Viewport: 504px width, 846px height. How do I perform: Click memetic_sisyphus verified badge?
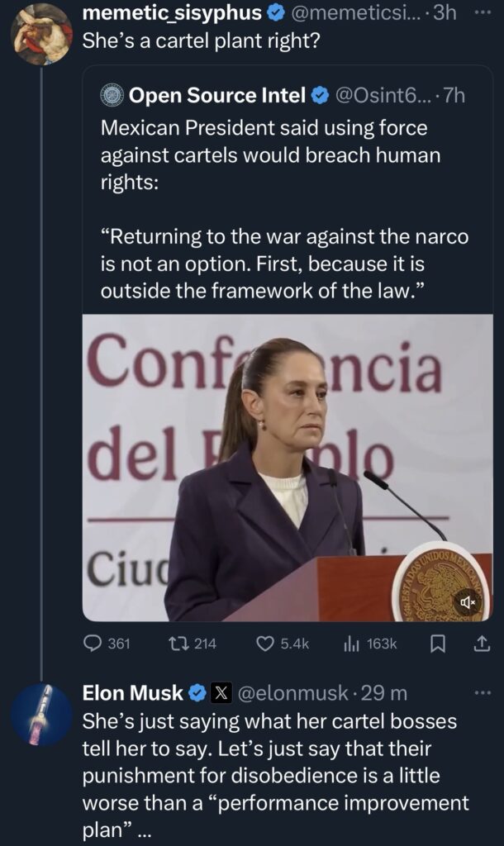(278, 13)
